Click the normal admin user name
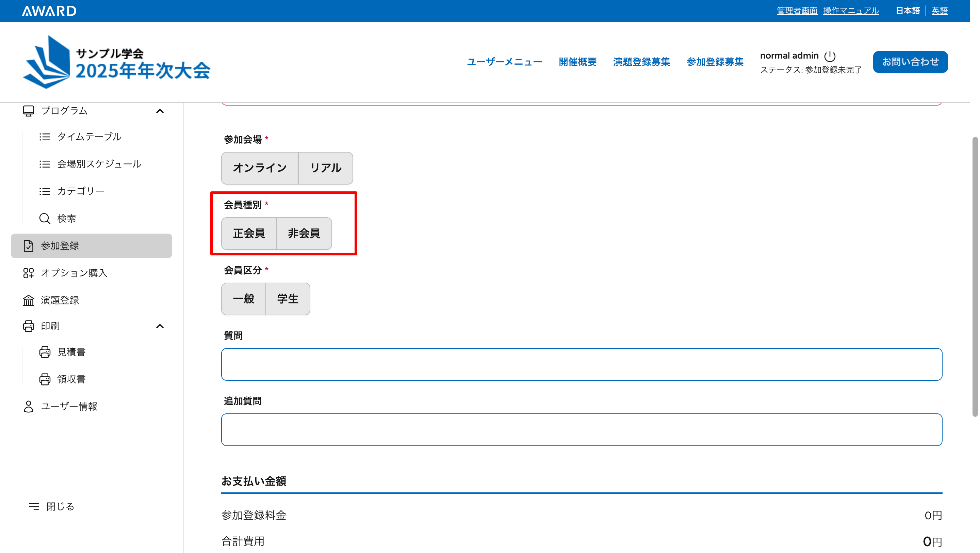The image size is (980, 553). [x=789, y=56]
